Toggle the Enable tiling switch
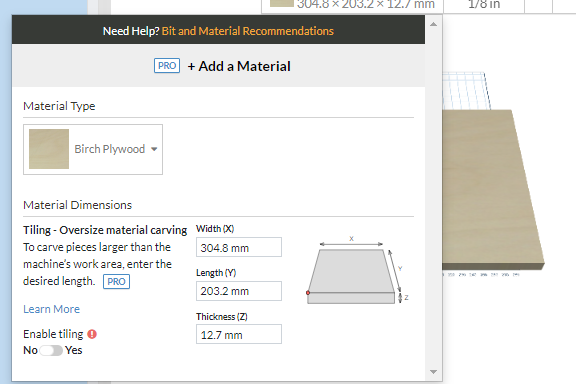Viewport: 576px width, 384px height. (51, 351)
